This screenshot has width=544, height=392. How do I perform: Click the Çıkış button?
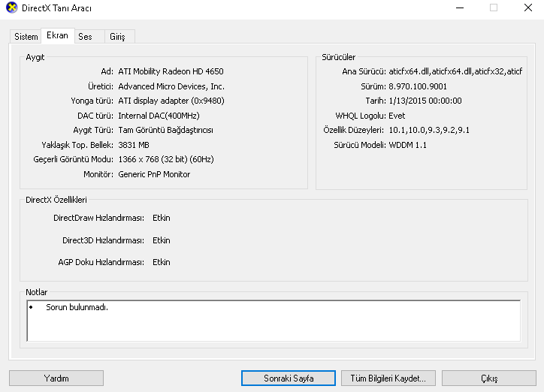click(x=489, y=378)
